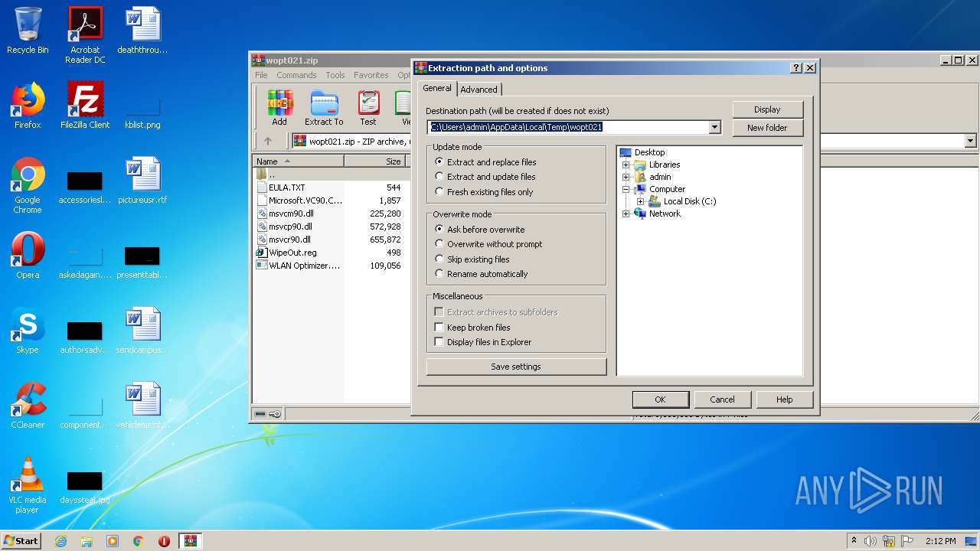980x551 pixels.
Task: Click the up-one-level arrow in WinRAR
Action: tap(268, 141)
